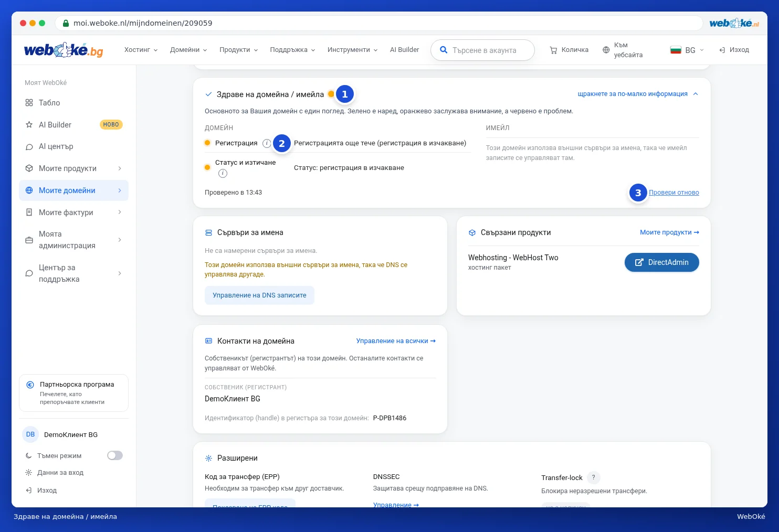Click the info icon next to Регистрация
This screenshot has height=532, width=779.
[x=267, y=143]
